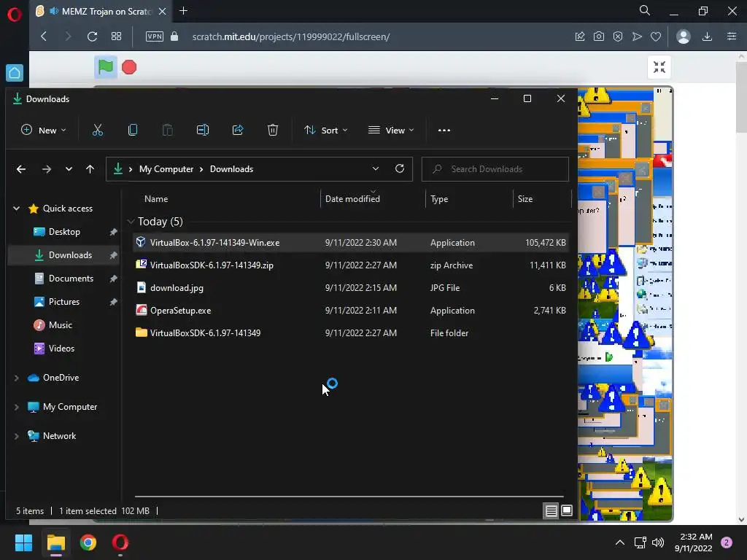
Task: Select Desktop in Quick access
Action: coord(64,232)
